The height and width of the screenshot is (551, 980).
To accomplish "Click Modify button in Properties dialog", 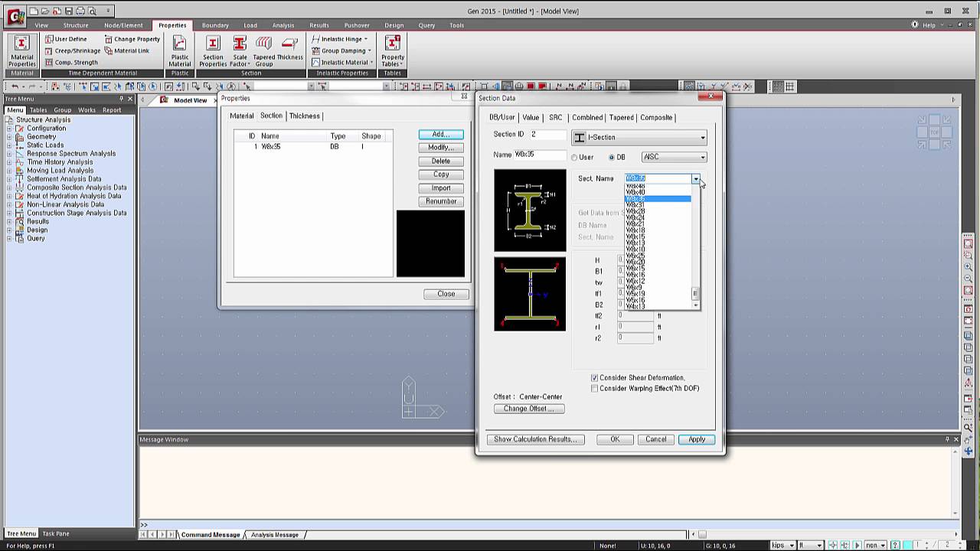I will (x=441, y=148).
